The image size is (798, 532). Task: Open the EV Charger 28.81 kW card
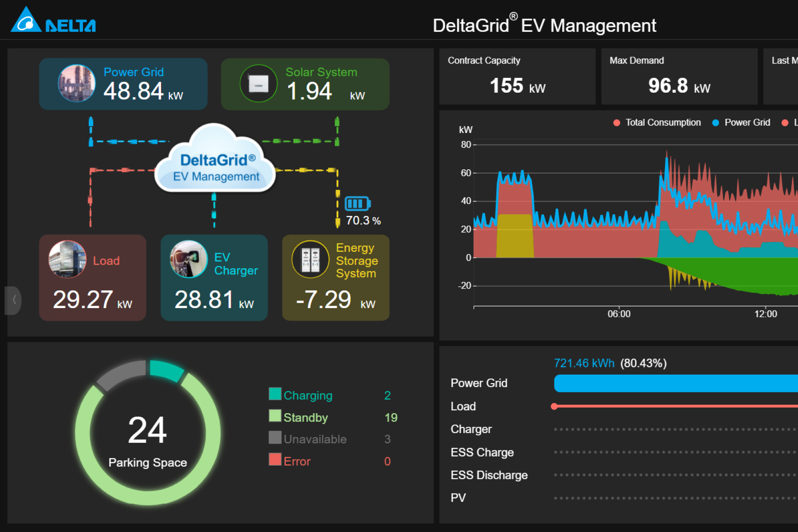214,278
